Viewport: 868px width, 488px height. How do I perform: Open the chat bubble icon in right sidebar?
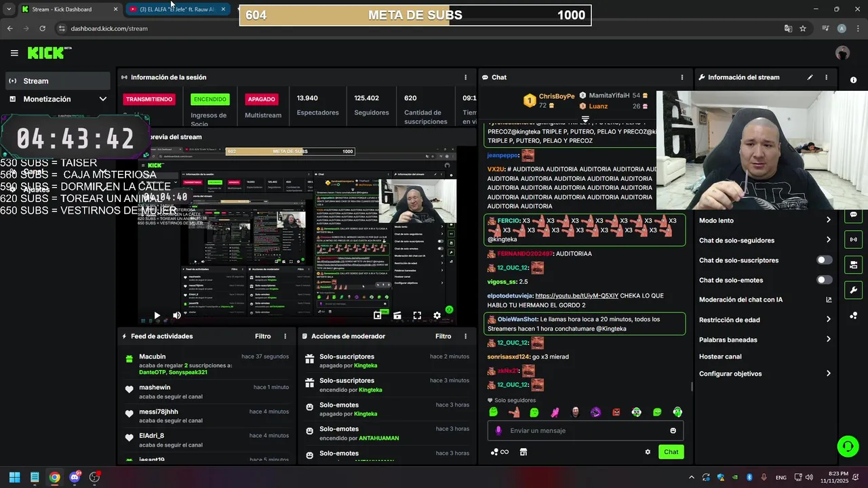(x=853, y=215)
